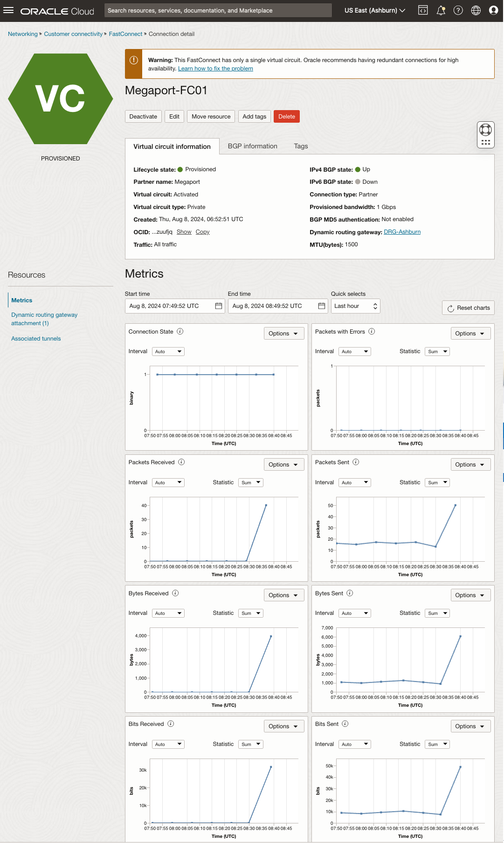Viewport: 504px width, 843px height.
Task: Go to Customer connectivity breadcrumb
Action: (73, 34)
